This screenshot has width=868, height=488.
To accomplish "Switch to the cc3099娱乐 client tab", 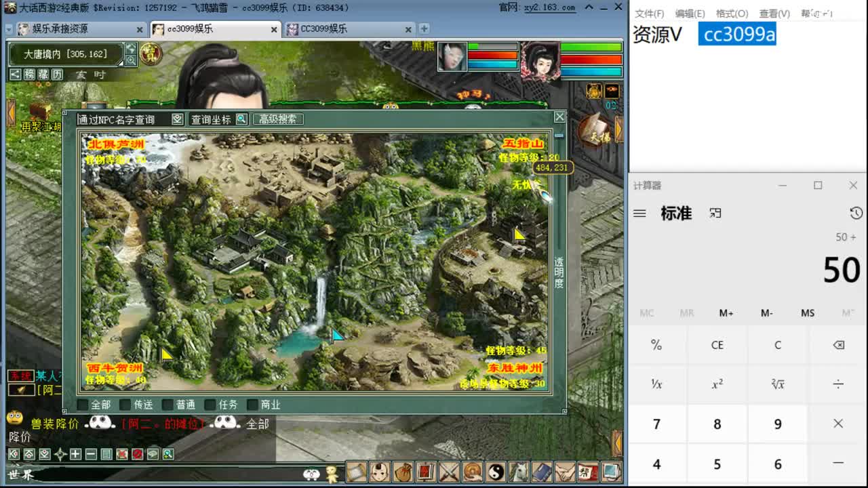I will coord(214,29).
